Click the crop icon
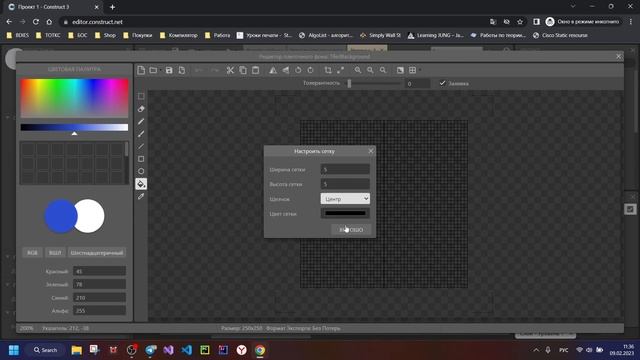Viewport: 640px width, 360px height. click(x=328, y=70)
